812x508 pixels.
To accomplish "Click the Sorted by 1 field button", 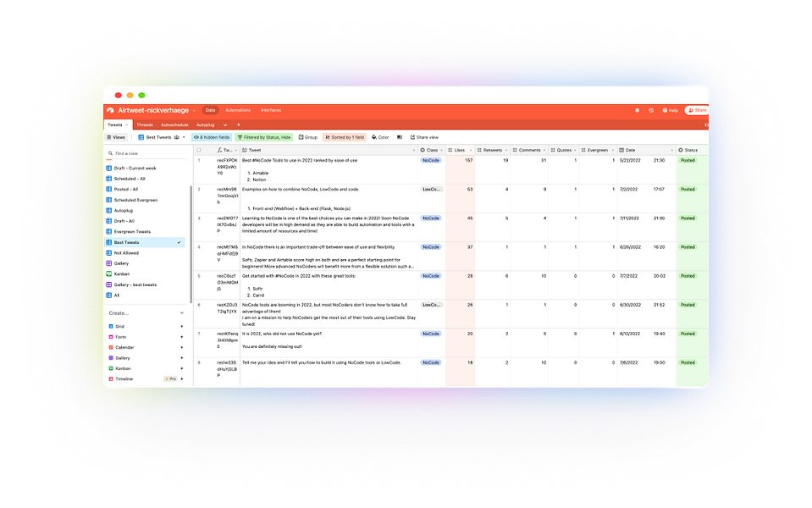I will tap(345, 137).
